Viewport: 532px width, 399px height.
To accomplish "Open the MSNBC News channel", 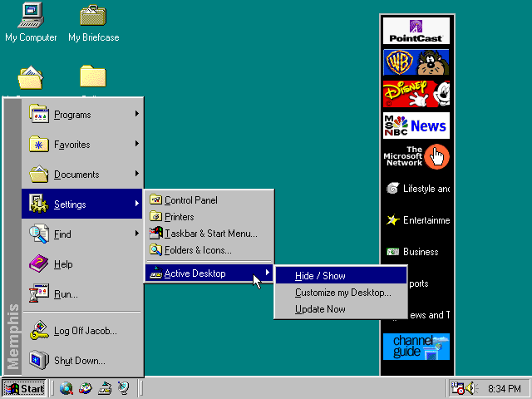I will [x=416, y=126].
